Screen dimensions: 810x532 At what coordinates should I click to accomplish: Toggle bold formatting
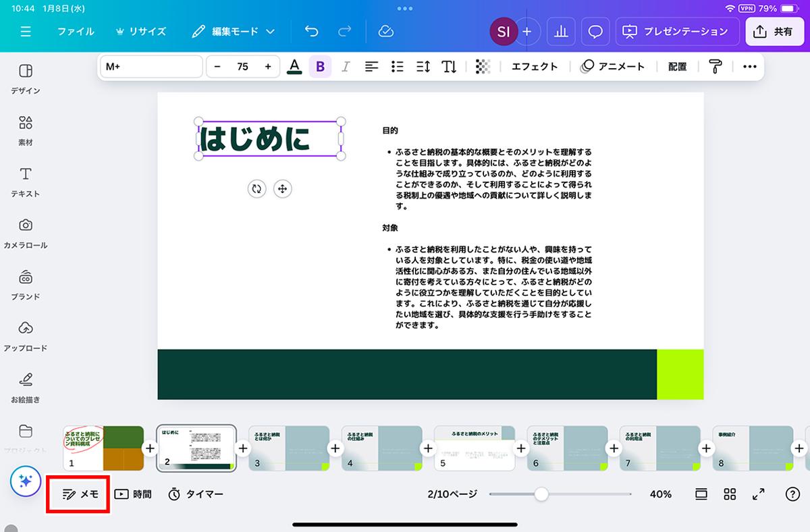320,66
